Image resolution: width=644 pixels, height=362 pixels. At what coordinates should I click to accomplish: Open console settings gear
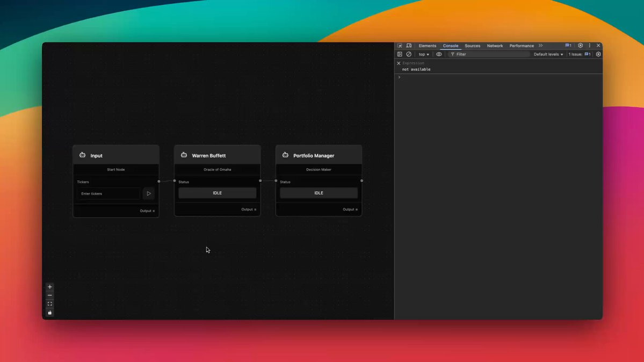click(x=598, y=54)
